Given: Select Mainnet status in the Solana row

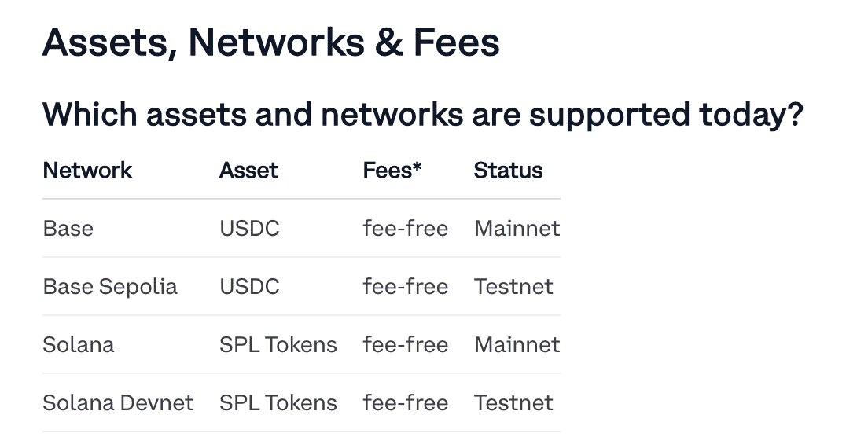Looking at the screenshot, I should (517, 345).
